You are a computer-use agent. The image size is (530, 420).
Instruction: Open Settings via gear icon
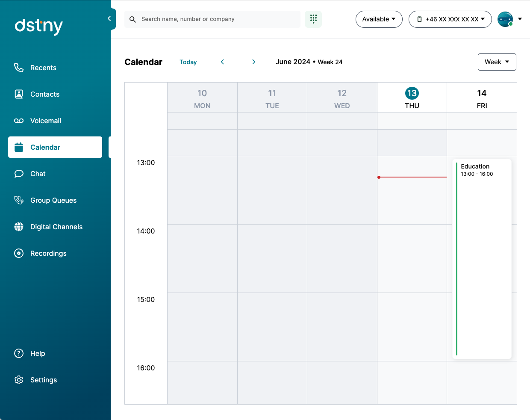(x=19, y=380)
